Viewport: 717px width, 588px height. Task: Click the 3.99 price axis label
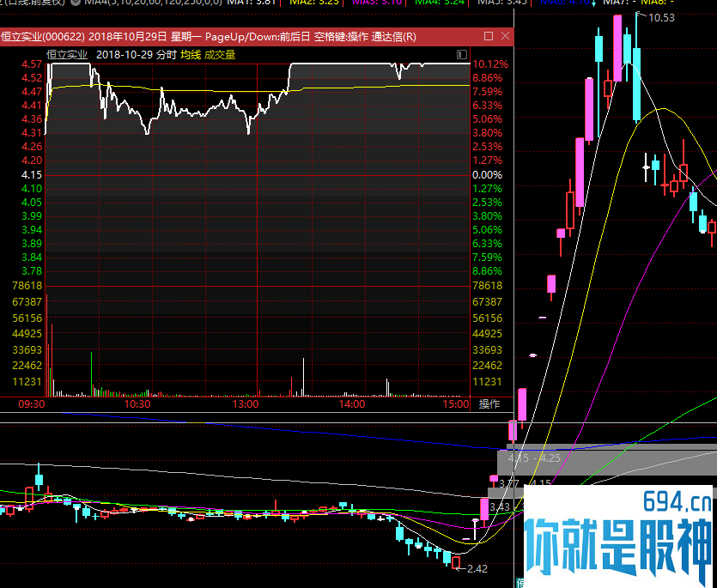(32, 215)
